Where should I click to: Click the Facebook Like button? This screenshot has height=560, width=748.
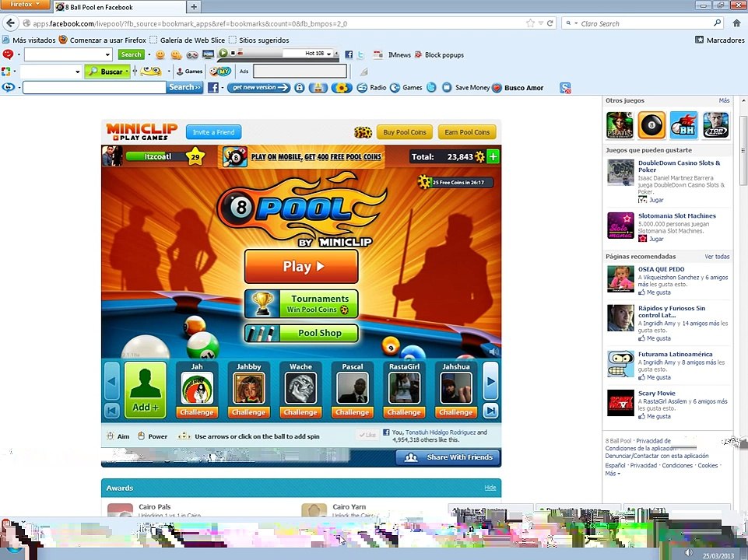367,435
